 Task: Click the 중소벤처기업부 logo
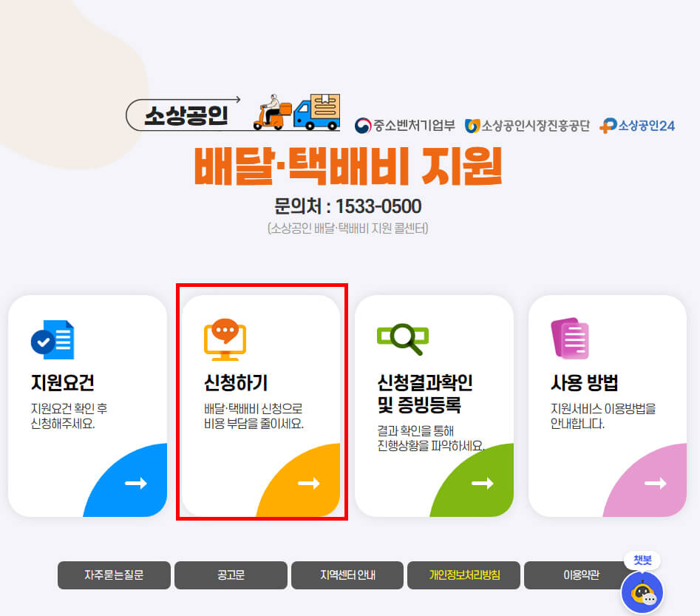[x=405, y=126]
